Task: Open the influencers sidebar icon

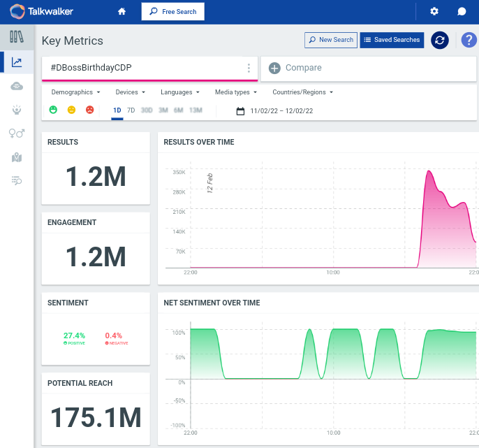Action: 17,110
